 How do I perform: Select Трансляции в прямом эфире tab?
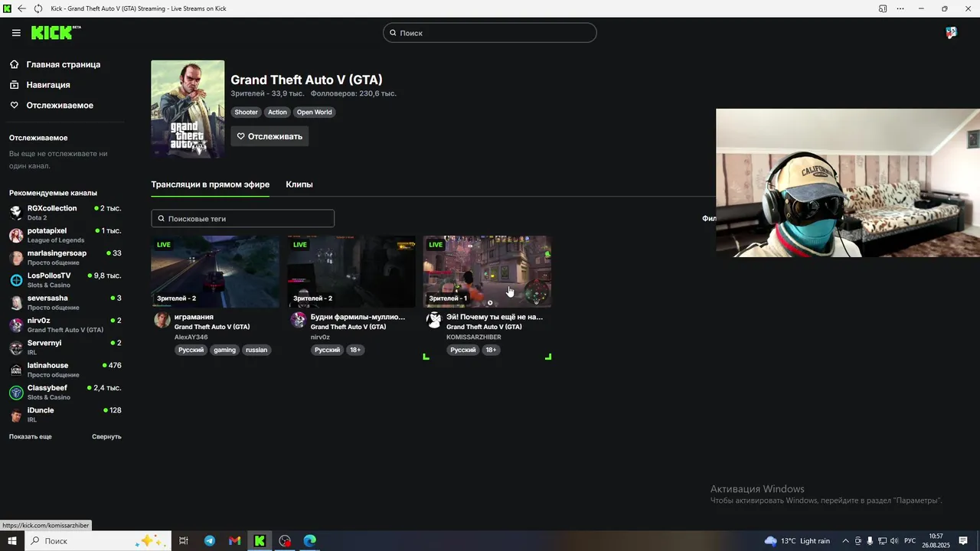pyautogui.click(x=211, y=184)
